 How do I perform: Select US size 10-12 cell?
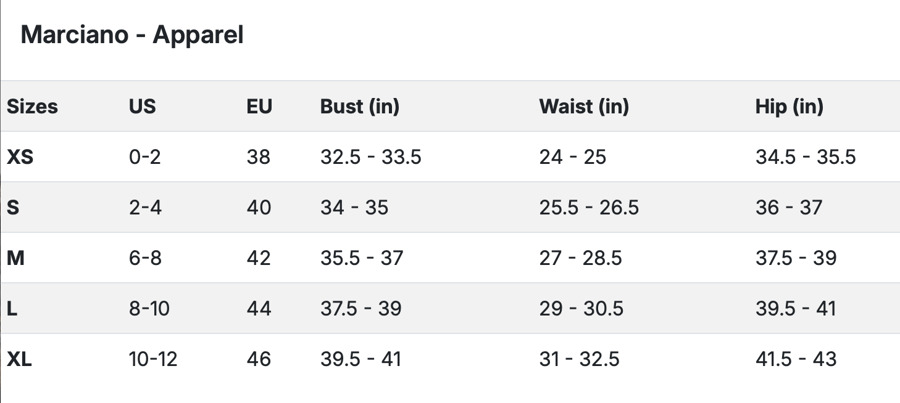pos(153,359)
